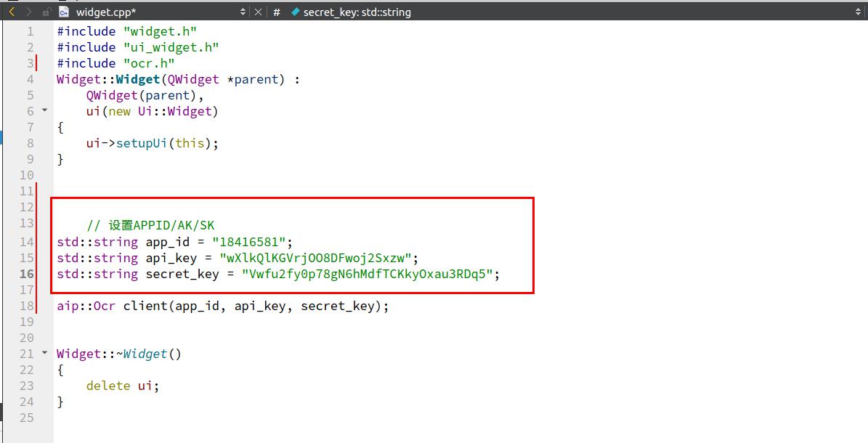The height and width of the screenshot is (443, 868).
Task: Click the 'new' keyword on line 6
Action: pyautogui.click(x=119, y=111)
